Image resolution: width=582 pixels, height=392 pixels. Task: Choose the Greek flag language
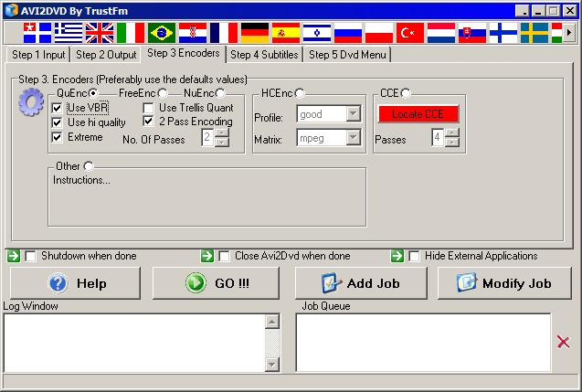[69, 33]
